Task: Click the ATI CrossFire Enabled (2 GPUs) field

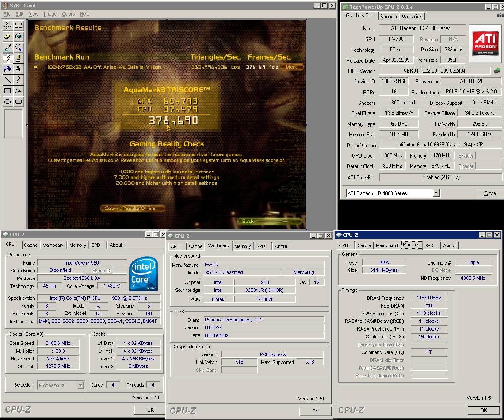Action: [440, 177]
